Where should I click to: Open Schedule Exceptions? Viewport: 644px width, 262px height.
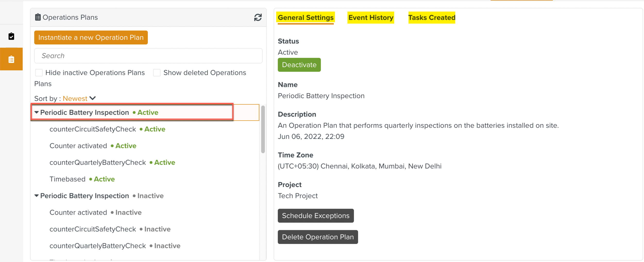(316, 216)
